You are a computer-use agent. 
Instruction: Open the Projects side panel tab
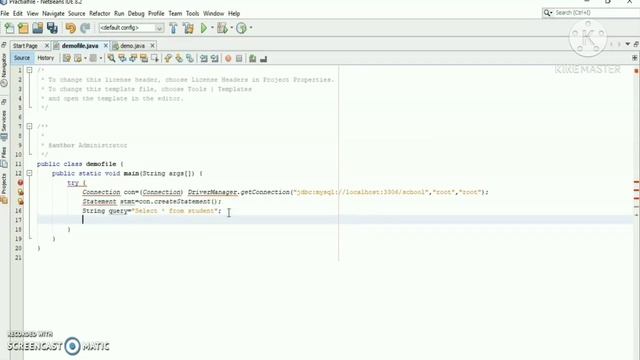pyautogui.click(x=4, y=188)
